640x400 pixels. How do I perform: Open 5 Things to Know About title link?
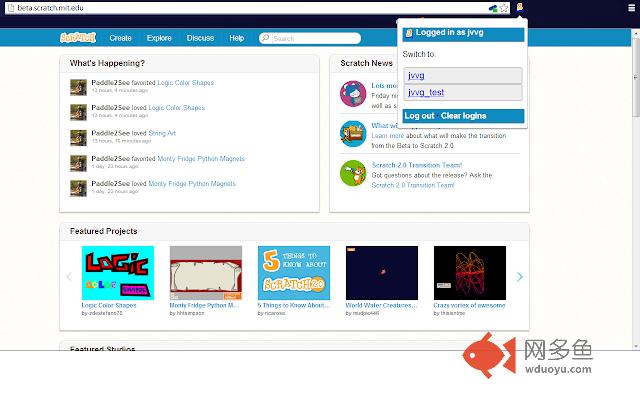(x=293, y=305)
